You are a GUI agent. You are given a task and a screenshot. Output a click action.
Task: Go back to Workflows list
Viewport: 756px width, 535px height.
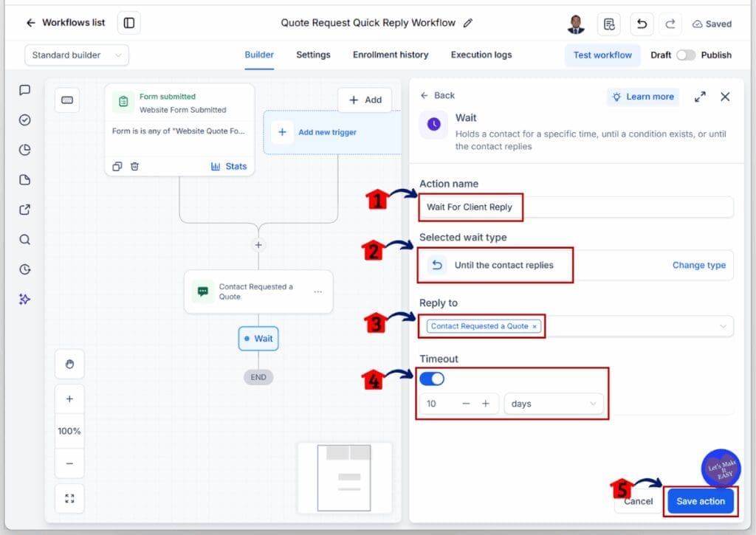(x=65, y=23)
